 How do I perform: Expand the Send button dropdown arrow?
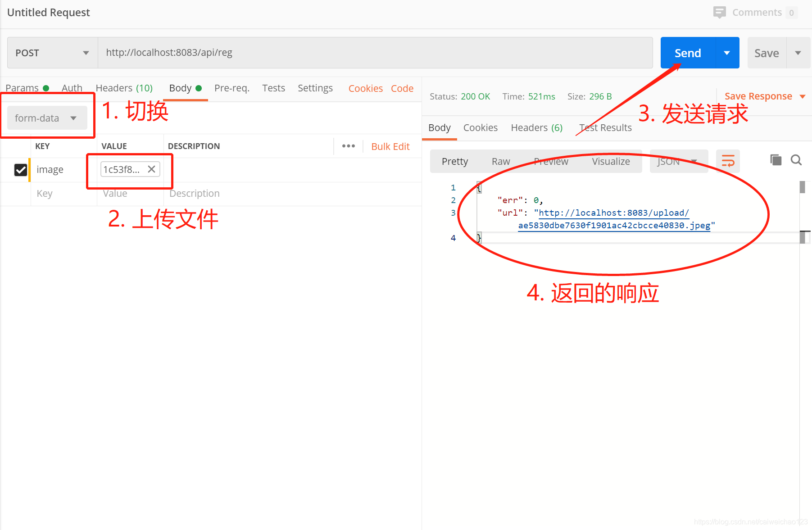[727, 53]
